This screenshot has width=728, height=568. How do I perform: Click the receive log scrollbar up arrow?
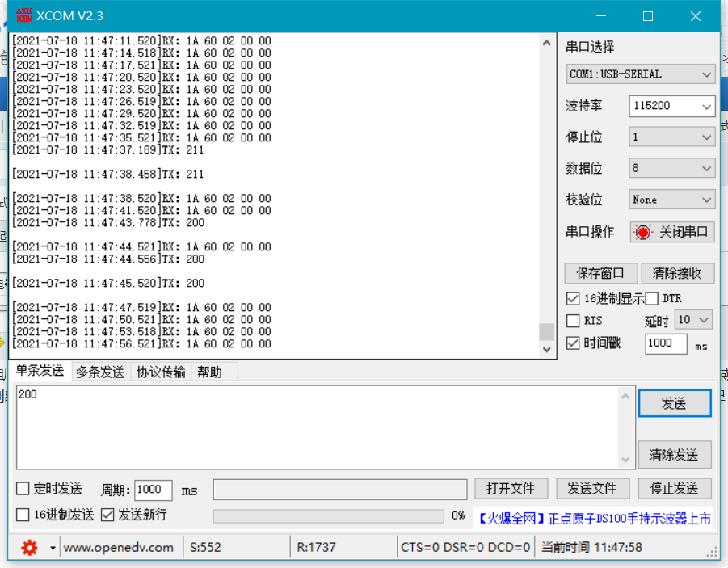point(547,43)
